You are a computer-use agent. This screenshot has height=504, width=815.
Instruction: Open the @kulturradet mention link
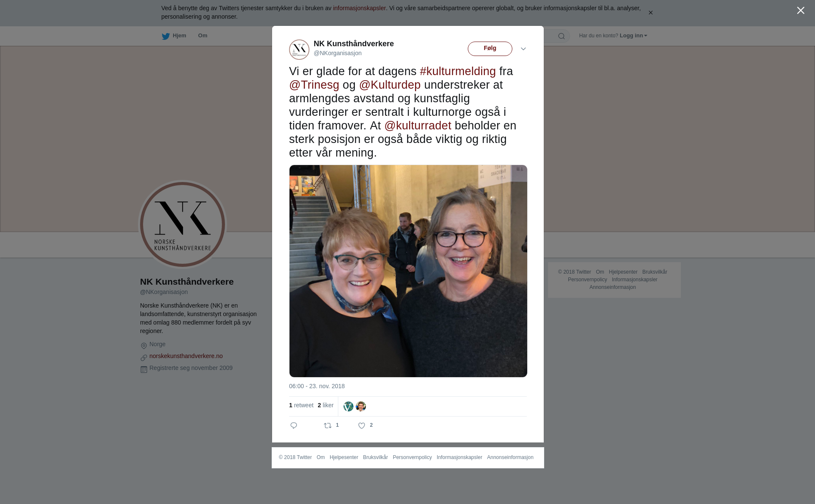click(x=418, y=126)
